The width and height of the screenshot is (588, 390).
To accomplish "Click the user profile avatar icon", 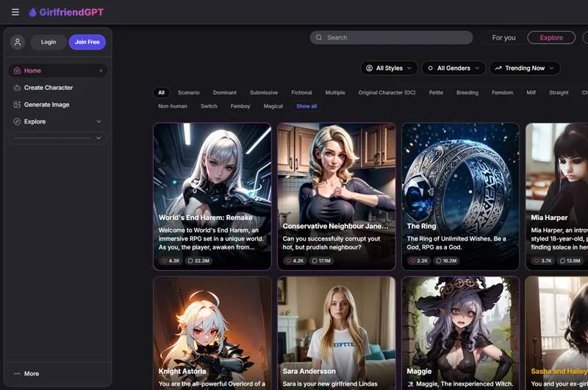I will click(x=18, y=42).
